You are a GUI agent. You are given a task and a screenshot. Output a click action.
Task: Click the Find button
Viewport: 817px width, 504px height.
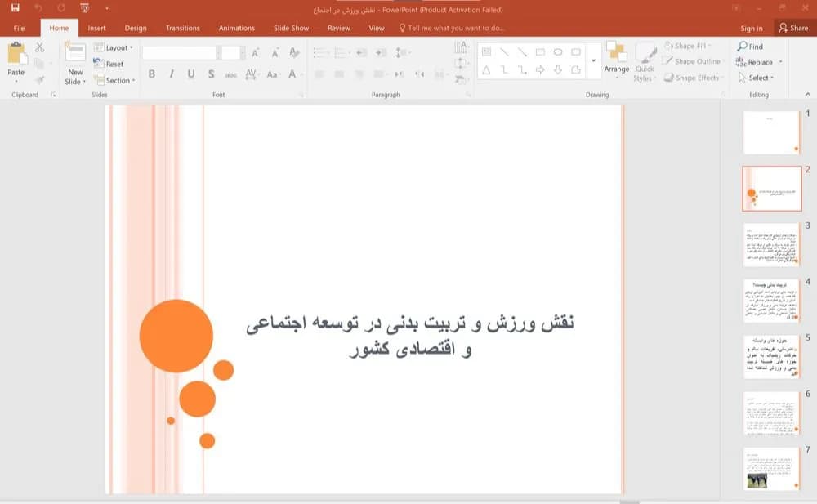[x=750, y=47]
